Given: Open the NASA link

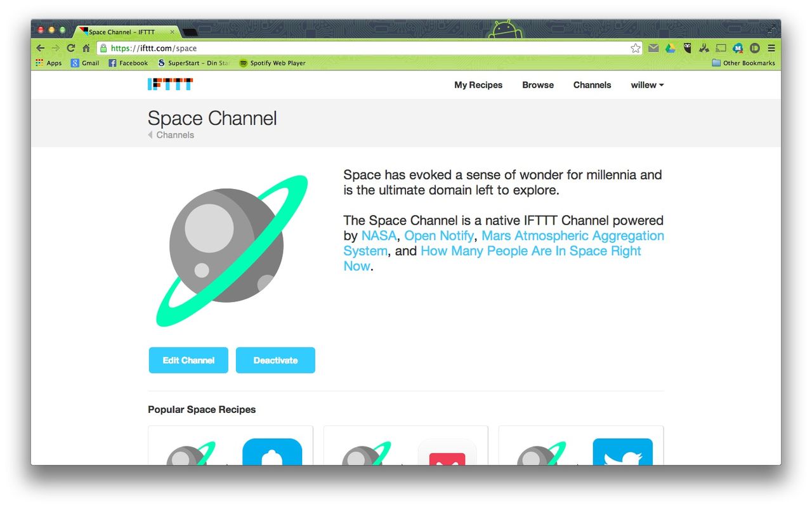Looking at the screenshot, I should tap(379, 236).
